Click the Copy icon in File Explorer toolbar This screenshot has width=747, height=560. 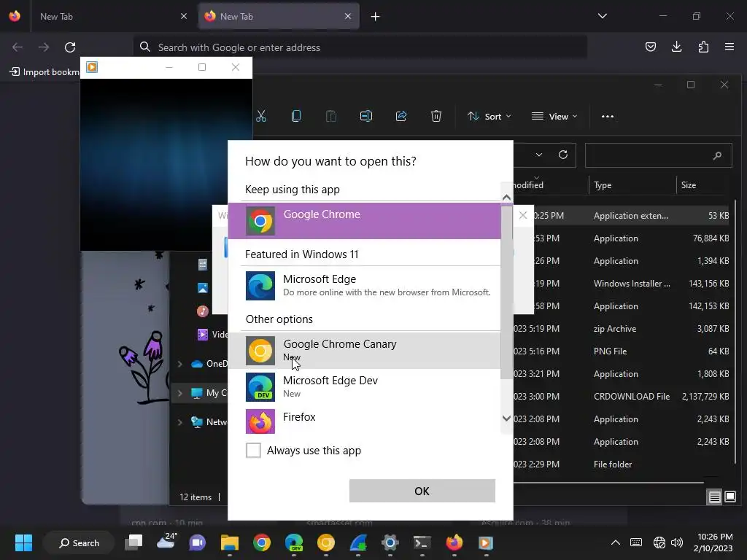pyautogui.click(x=296, y=116)
